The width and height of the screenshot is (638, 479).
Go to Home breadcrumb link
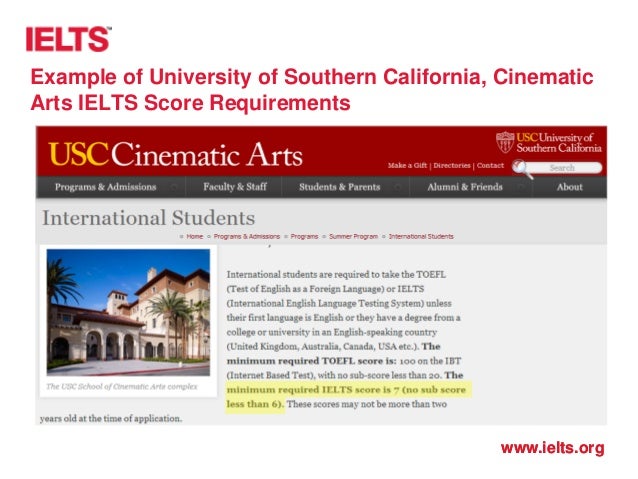point(194,236)
